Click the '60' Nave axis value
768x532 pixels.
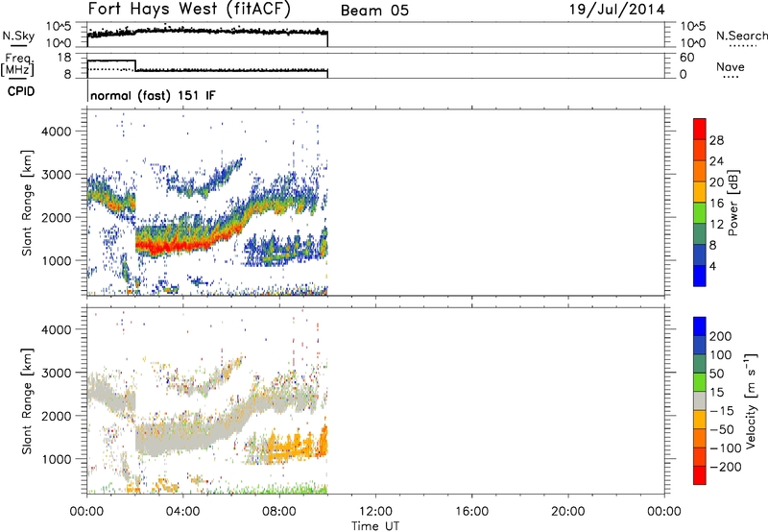click(x=686, y=58)
